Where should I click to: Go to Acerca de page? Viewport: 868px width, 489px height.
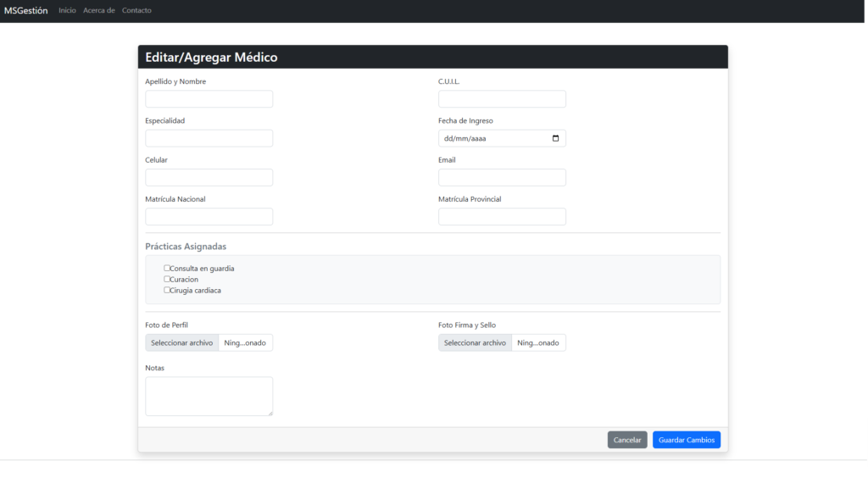[x=98, y=10]
